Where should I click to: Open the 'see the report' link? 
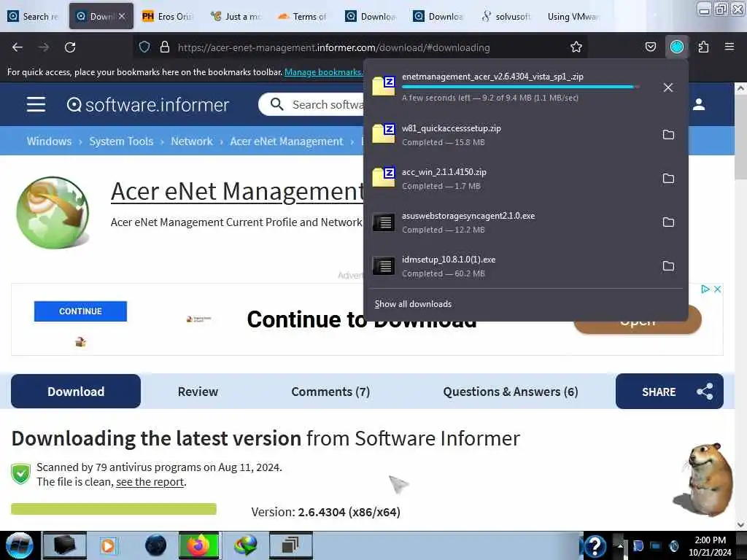pos(150,482)
